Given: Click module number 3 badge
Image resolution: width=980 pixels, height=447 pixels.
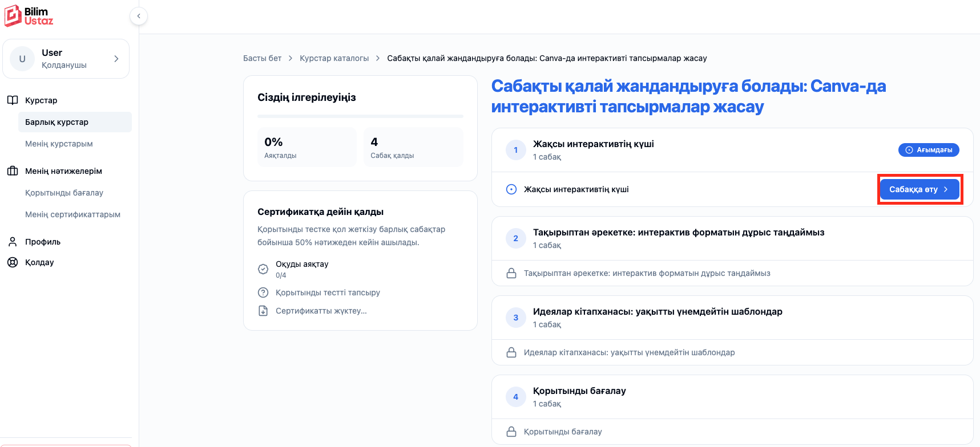Looking at the screenshot, I should click(x=515, y=318).
